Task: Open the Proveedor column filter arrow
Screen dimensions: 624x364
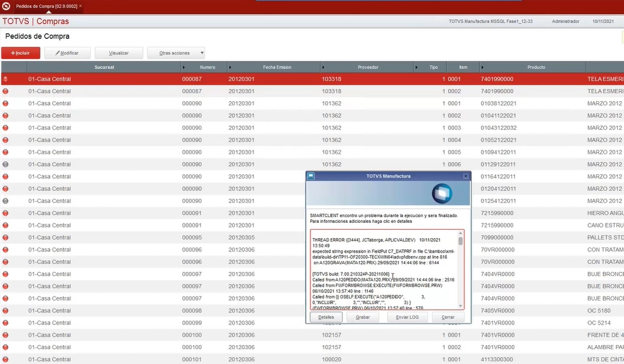Action: pos(323,67)
